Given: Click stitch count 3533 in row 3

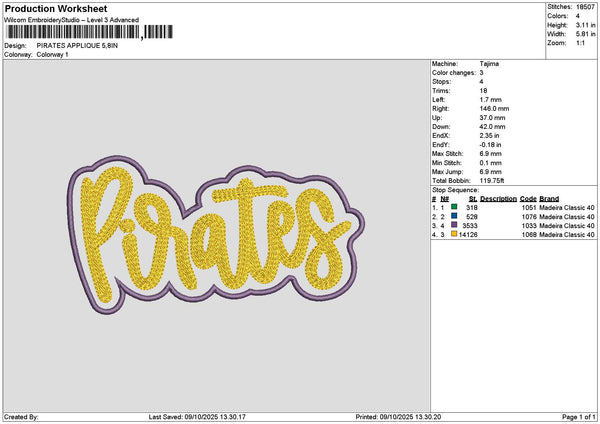Looking at the screenshot, I should click(x=470, y=225).
